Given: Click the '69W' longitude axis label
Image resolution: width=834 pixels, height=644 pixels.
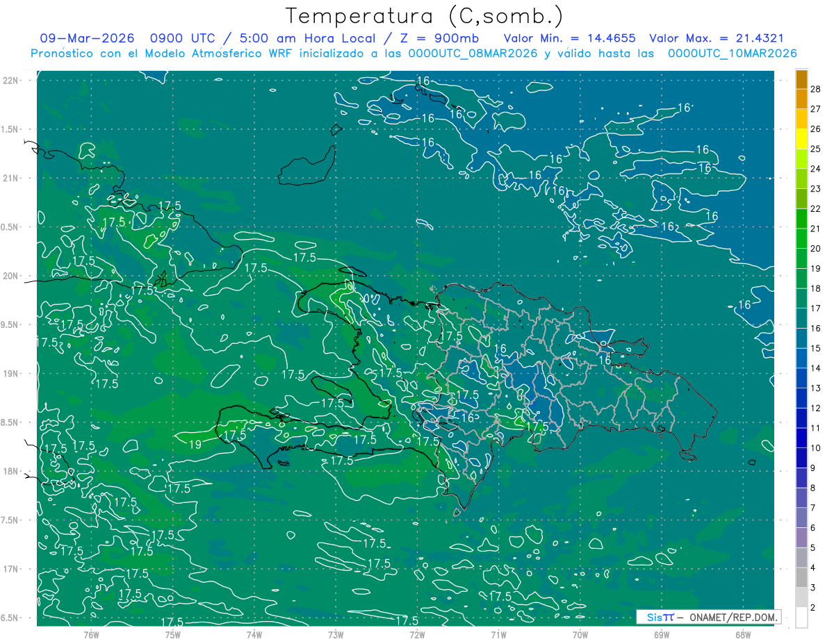Looking at the screenshot, I should 662,635.
